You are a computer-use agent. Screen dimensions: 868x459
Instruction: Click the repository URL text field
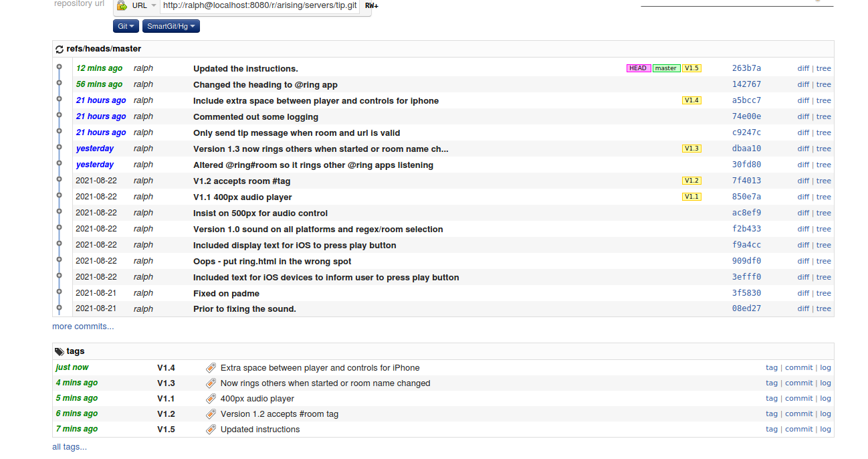(x=259, y=5)
